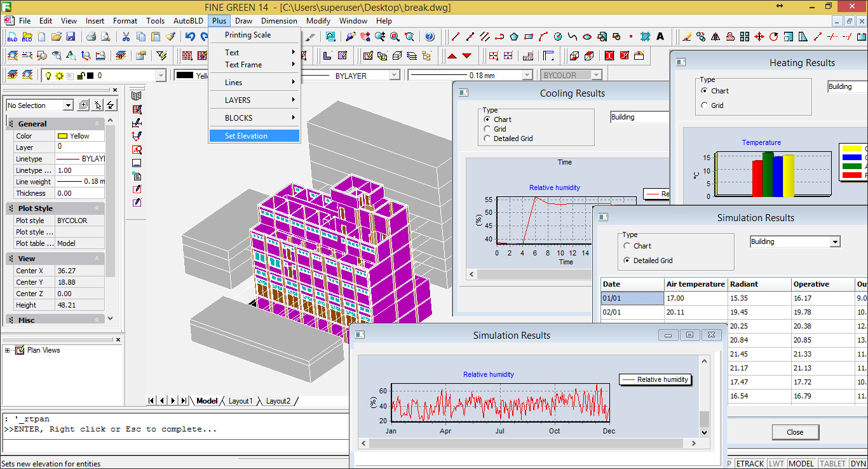Select Chart type in Cooling Results
This screenshot has width=868, height=469.
(487, 119)
